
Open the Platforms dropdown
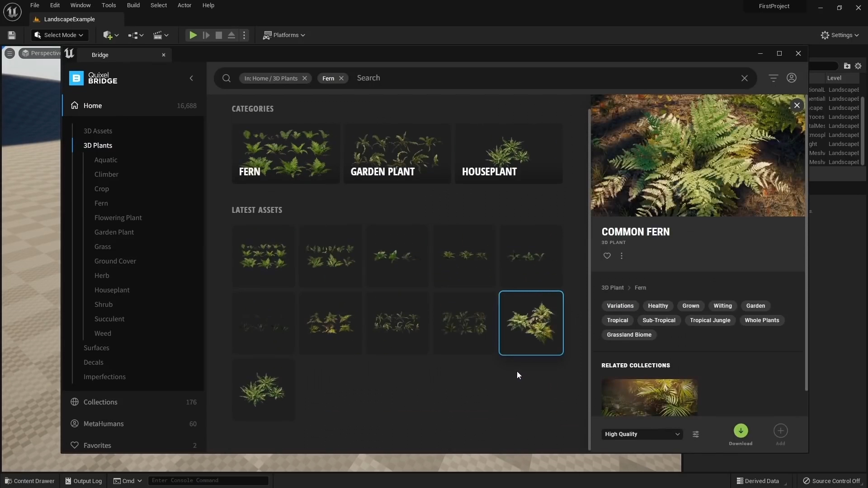[284, 35]
